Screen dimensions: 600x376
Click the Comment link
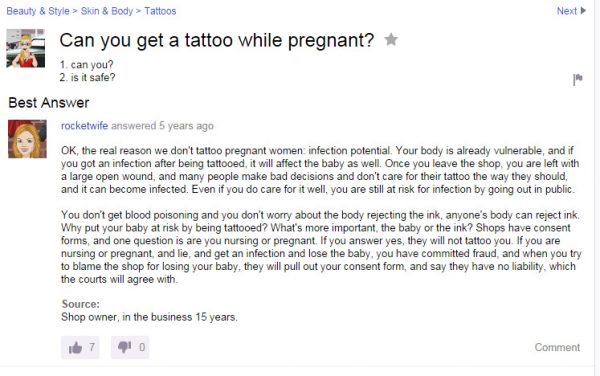pyautogui.click(x=557, y=347)
